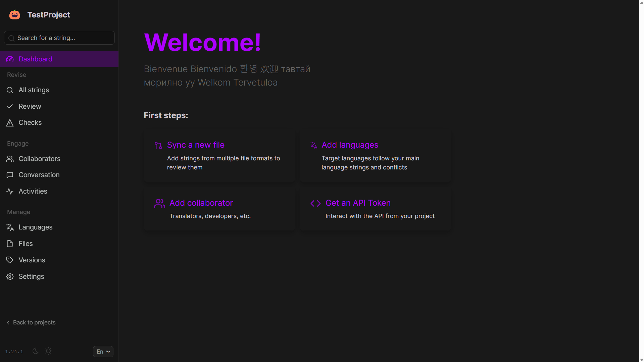Click the Add languages link
The height and width of the screenshot is (362, 644).
point(350,145)
